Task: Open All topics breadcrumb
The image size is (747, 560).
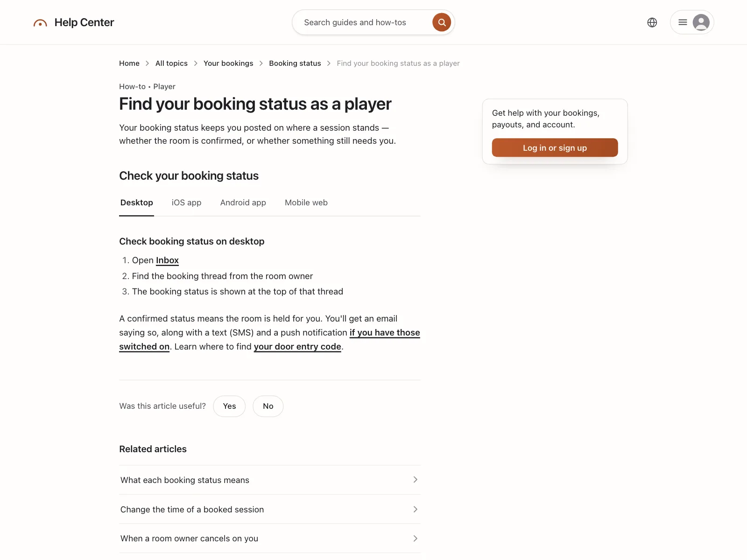Action: (x=171, y=63)
